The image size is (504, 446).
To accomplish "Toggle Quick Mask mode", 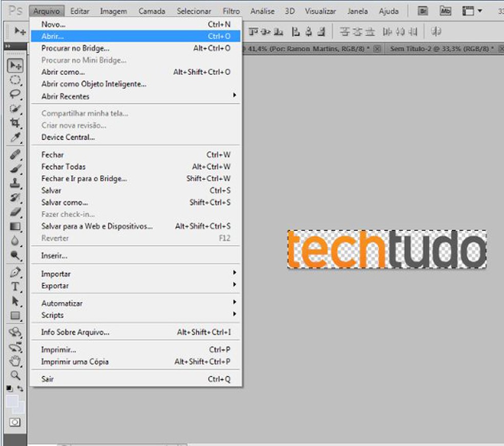I will pyautogui.click(x=15, y=422).
